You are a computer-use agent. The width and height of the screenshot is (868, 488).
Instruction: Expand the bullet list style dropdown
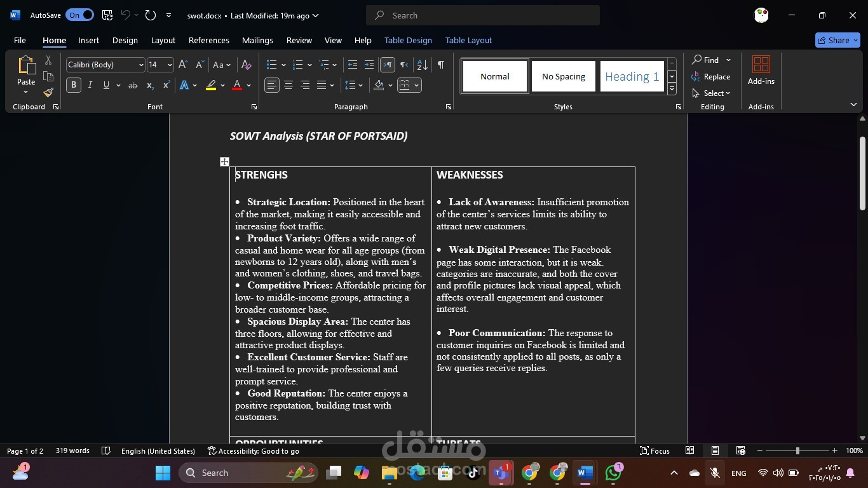pos(283,65)
